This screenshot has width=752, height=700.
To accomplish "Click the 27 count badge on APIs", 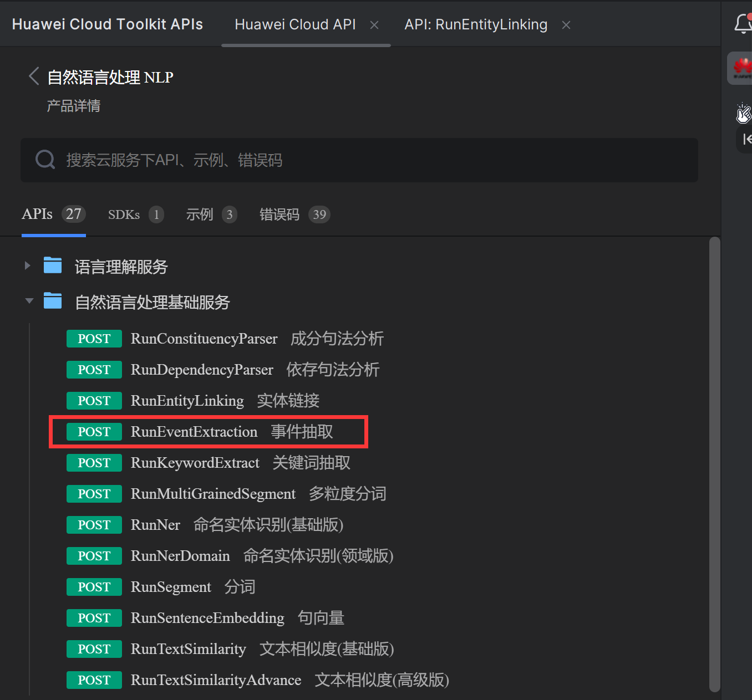I will click(x=74, y=214).
